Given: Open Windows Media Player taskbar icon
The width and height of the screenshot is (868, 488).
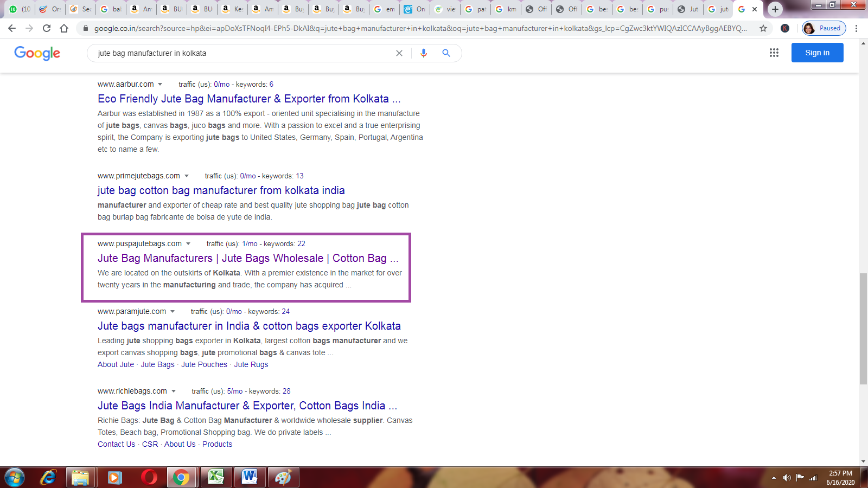Looking at the screenshot, I should pyautogui.click(x=114, y=478).
